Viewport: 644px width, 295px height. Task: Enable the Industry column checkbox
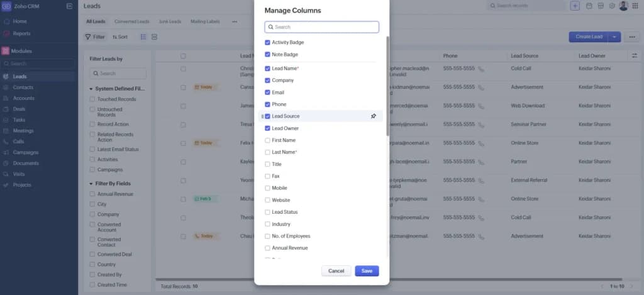(x=267, y=225)
